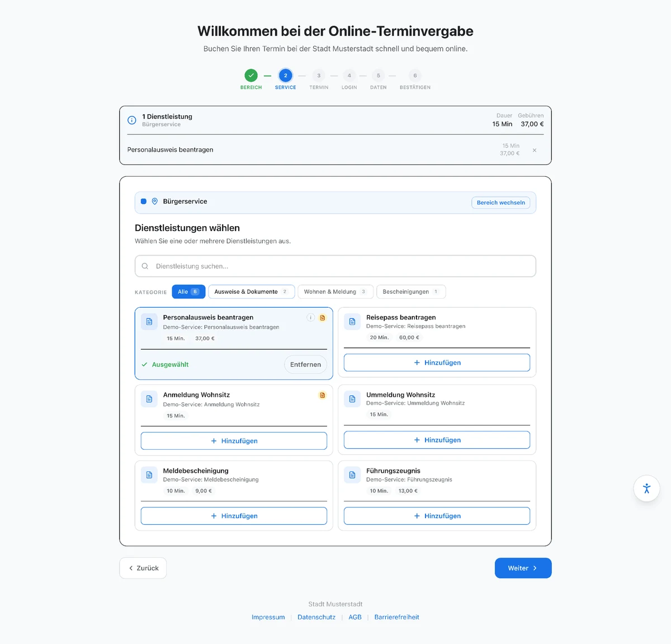Click the Bereich wechseln button
Viewport: 671px width, 644px height.
[501, 203]
